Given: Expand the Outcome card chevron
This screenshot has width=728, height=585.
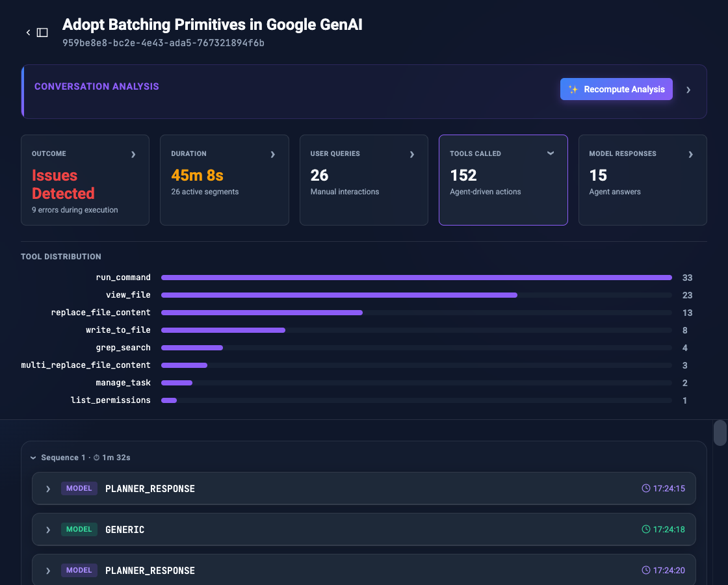Looking at the screenshot, I should [x=133, y=154].
